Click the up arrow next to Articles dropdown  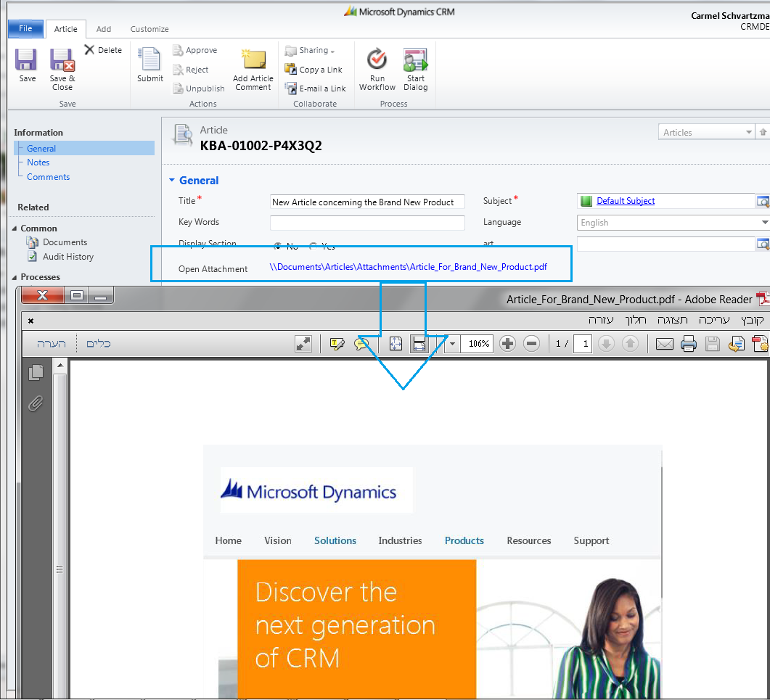pos(763,132)
